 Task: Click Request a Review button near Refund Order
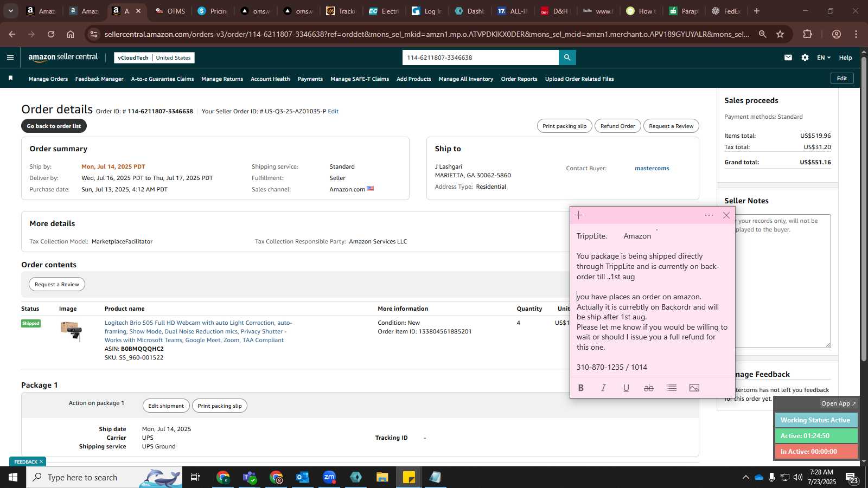(x=671, y=126)
